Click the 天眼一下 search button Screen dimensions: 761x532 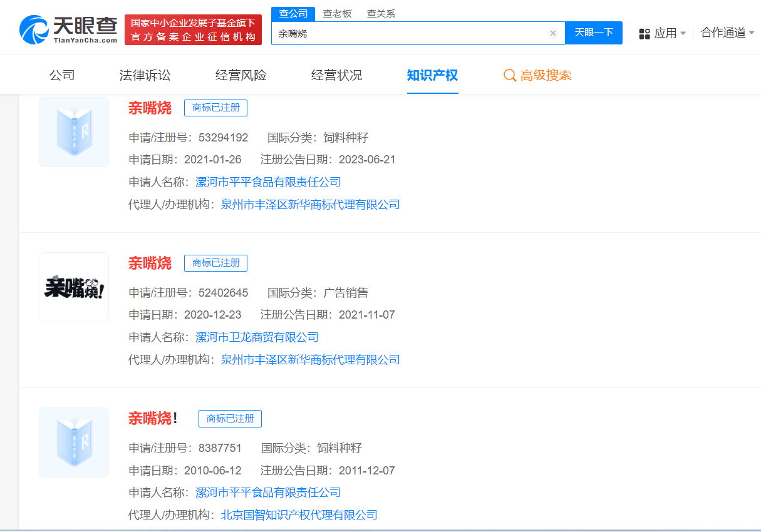point(594,33)
